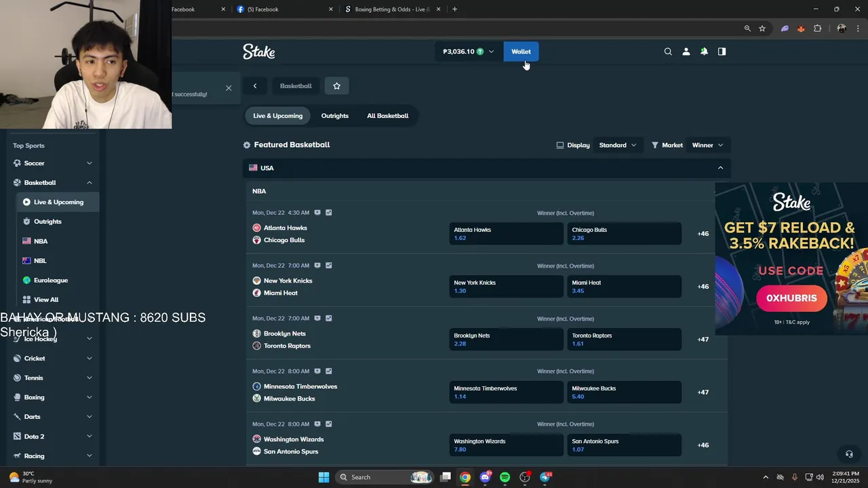868x488 pixels.
Task: Open the notifications bell icon
Action: (x=704, y=52)
